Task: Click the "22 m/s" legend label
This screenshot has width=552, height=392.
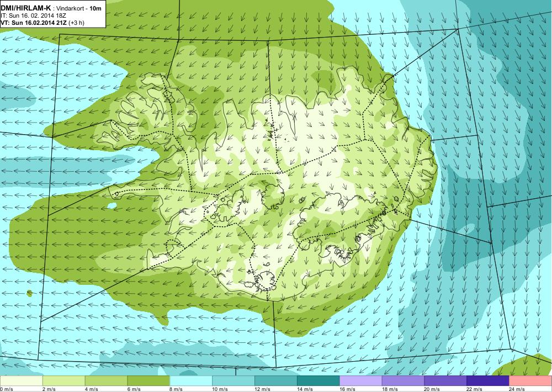Action: (x=475, y=389)
